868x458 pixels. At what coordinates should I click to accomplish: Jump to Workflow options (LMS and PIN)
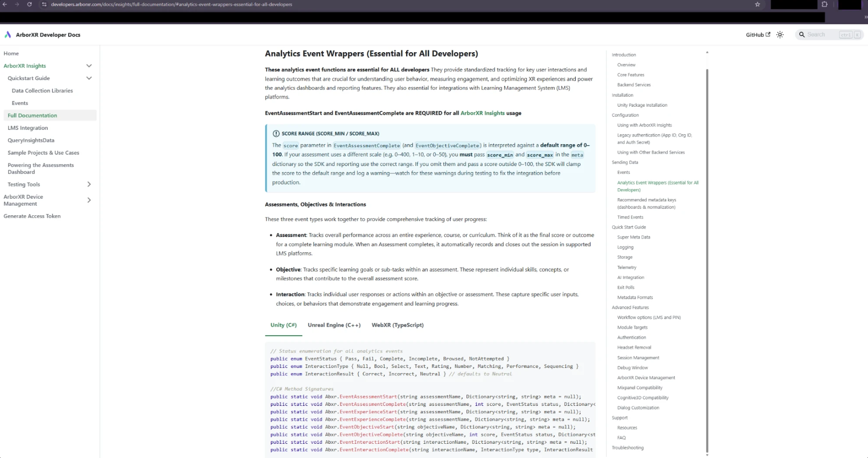point(649,318)
